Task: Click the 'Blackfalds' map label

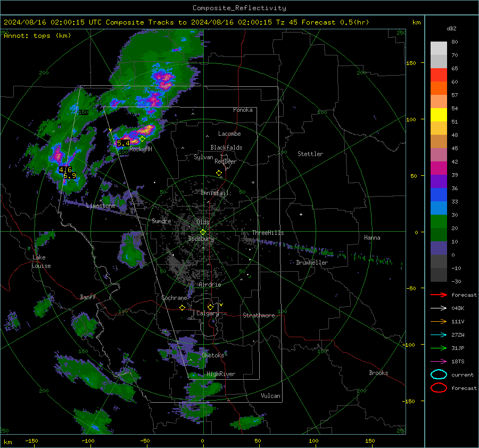Action: point(226,148)
